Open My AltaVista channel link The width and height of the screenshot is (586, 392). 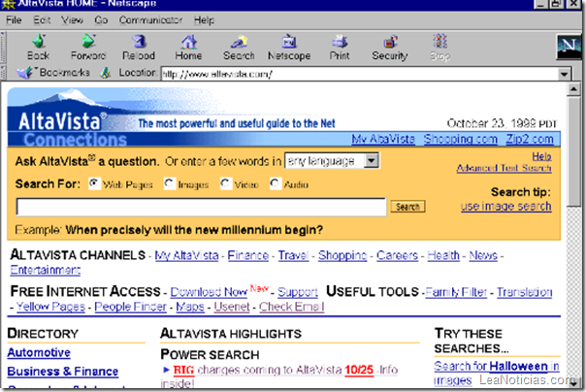[x=186, y=255]
